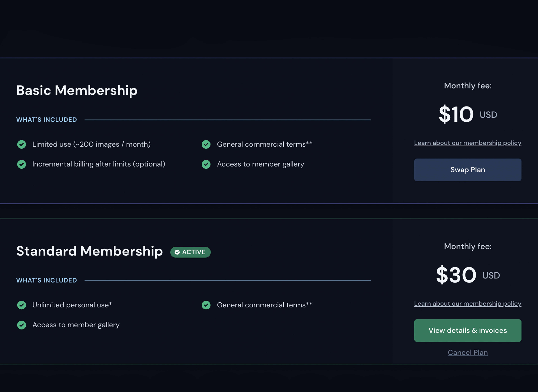Click checkmark beside Unlimited personal use
Image resolution: width=538 pixels, height=392 pixels.
(22, 305)
